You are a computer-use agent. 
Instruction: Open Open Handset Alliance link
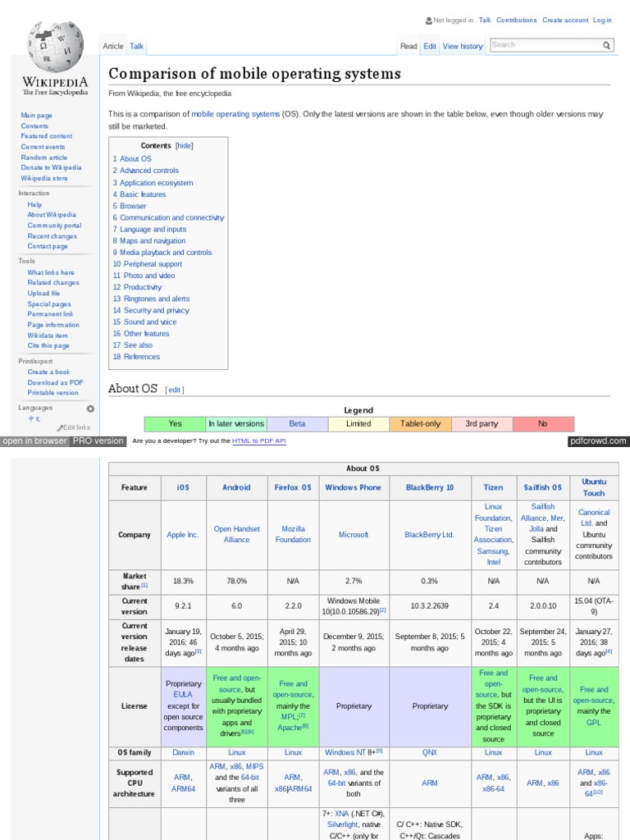(x=237, y=535)
